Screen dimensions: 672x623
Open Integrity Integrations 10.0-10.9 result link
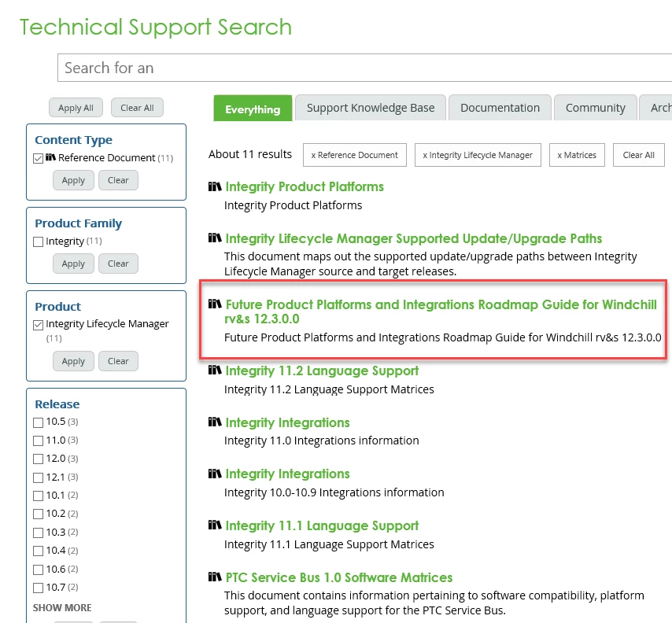[287, 474]
